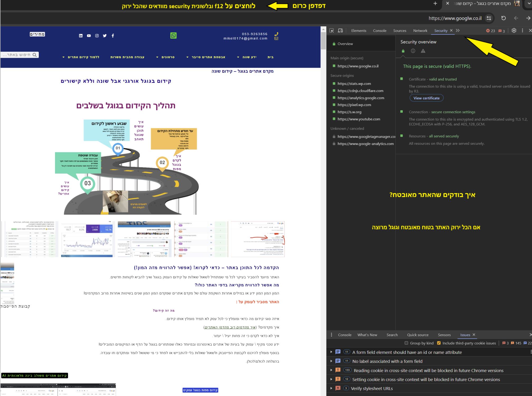The width and height of the screenshot is (532, 396).
Task: Open the YouTube icon in site header
Action: pyautogui.click(x=89, y=36)
